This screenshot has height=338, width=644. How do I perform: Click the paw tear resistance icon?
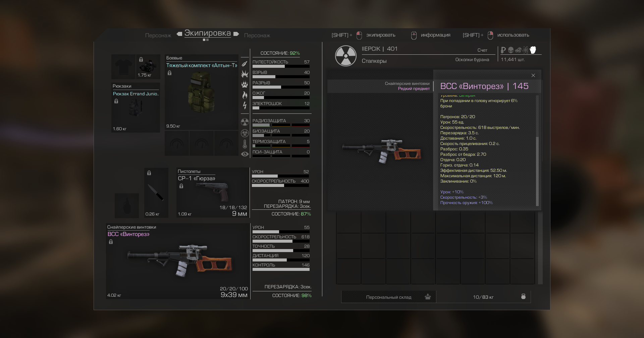coord(245,84)
